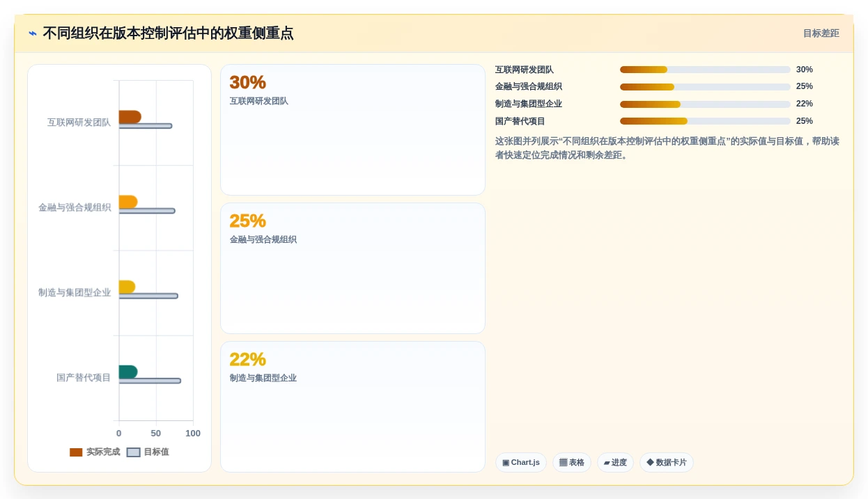This screenshot has width=868, height=499.
Task: Click the 互联网研发团队 gray target bar
Action: click(145, 126)
